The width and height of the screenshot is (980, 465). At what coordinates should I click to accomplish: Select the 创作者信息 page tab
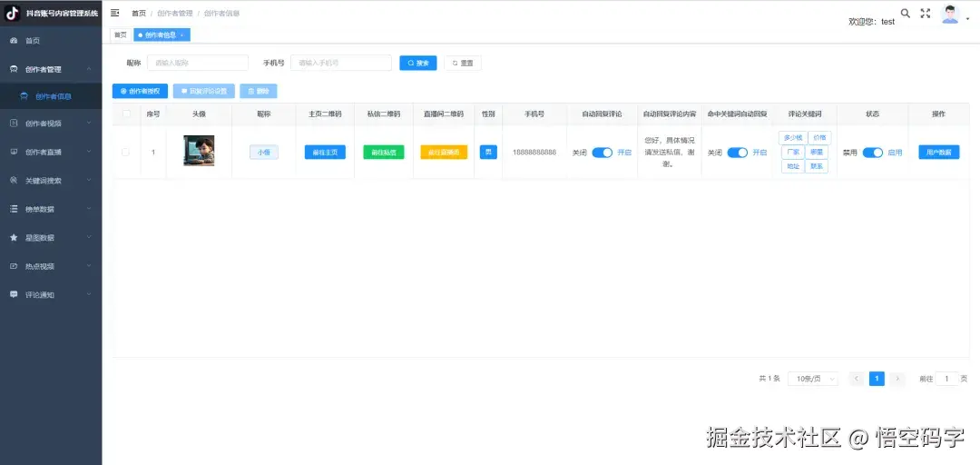pos(162,35)
